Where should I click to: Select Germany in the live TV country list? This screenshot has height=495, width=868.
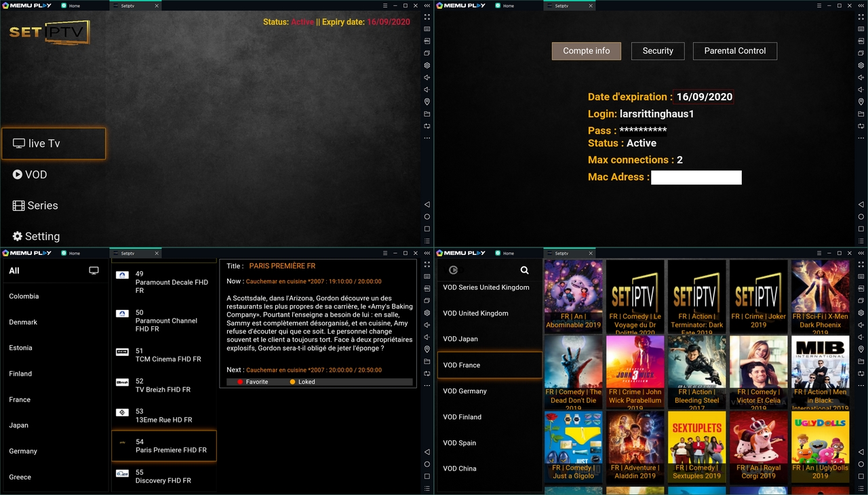pyautogui.click(x=23, y=451)
